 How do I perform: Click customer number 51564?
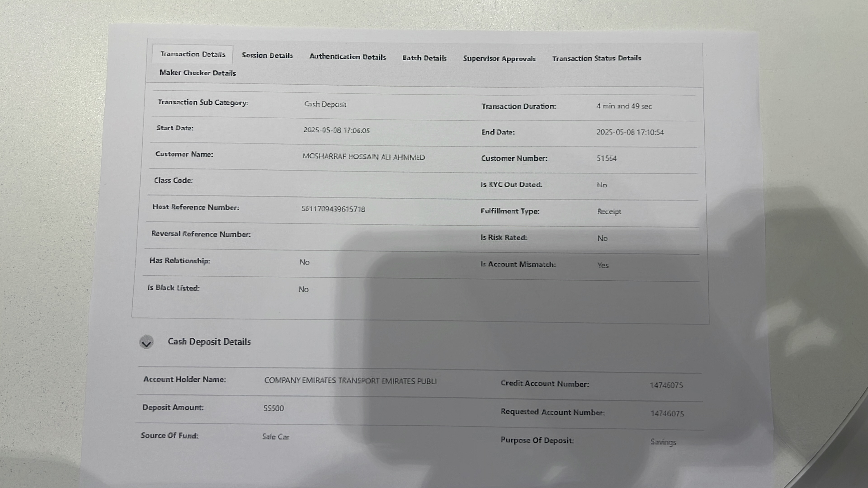(x=606, y=158)
